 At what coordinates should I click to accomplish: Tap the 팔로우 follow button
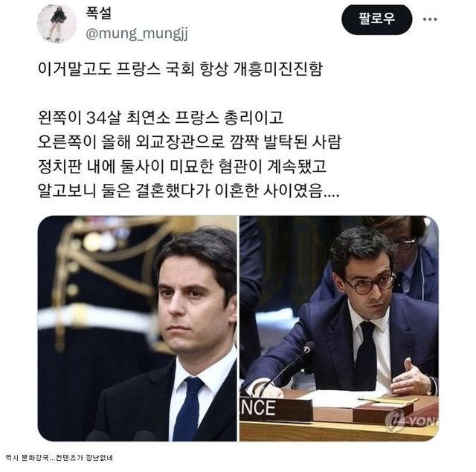pyautogui.click(x=377, y=19)
